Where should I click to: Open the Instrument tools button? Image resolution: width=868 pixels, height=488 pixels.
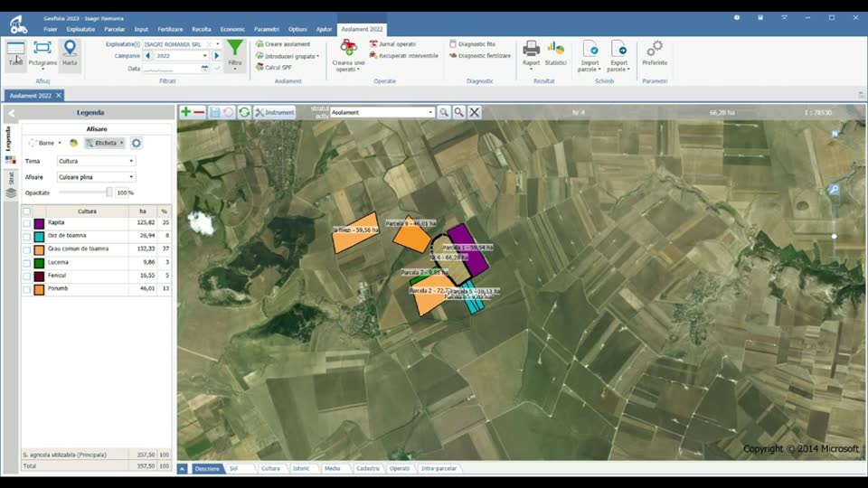[x=275, y=112]
